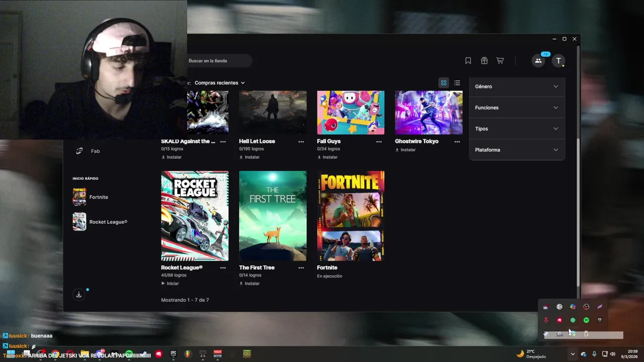644x362 pixels.
Task: Launch Fortnite from quick launch list
Action: (x=91, y=197)
